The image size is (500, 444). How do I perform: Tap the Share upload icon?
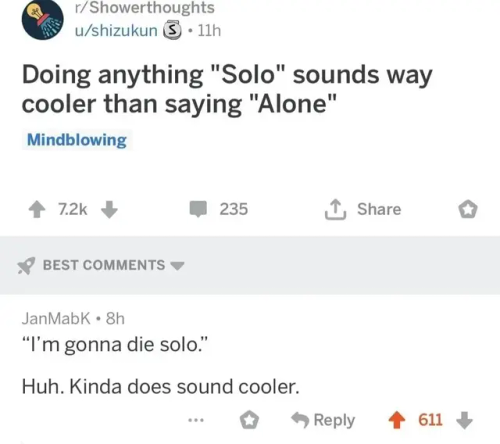point(335,210)
